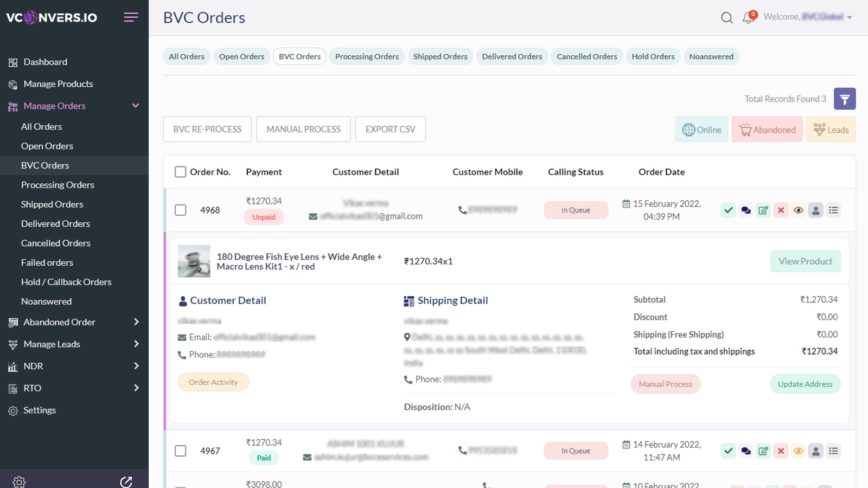The width and height of the screenshot is (868, 488).
Task: Approve order 4968 using the green checkmark icon
Action: (728, 210)
